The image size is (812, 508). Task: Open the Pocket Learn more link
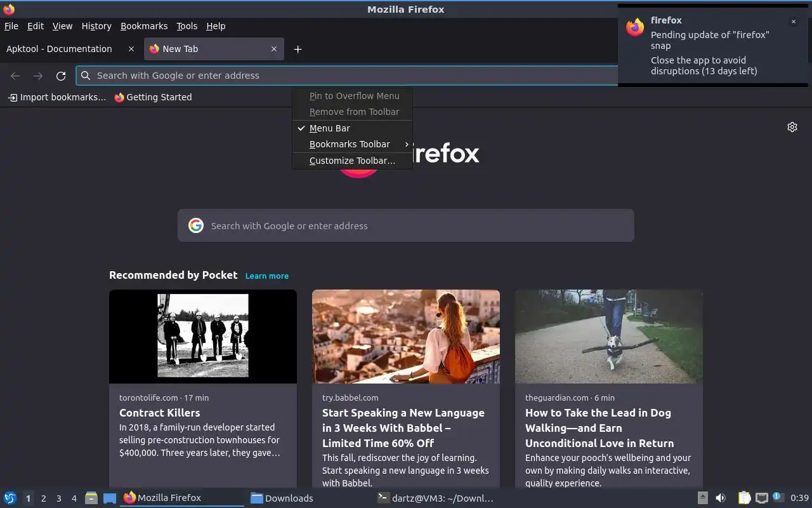coord(267,276)
